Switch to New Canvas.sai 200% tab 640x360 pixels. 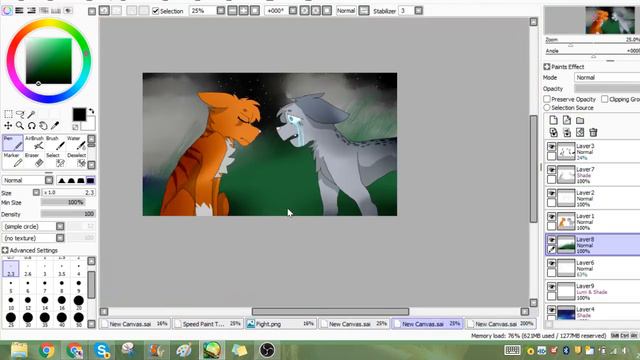coord(501,324)
